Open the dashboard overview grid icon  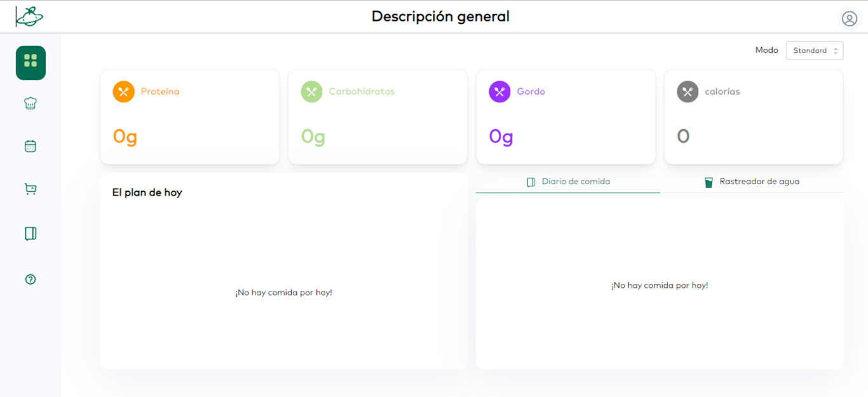[x=31, y=63]
